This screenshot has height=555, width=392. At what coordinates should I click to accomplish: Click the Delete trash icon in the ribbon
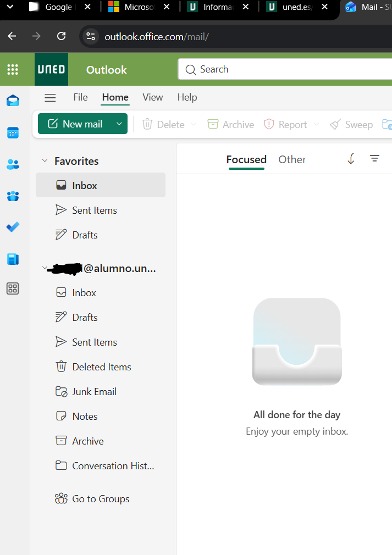point(147,124)
